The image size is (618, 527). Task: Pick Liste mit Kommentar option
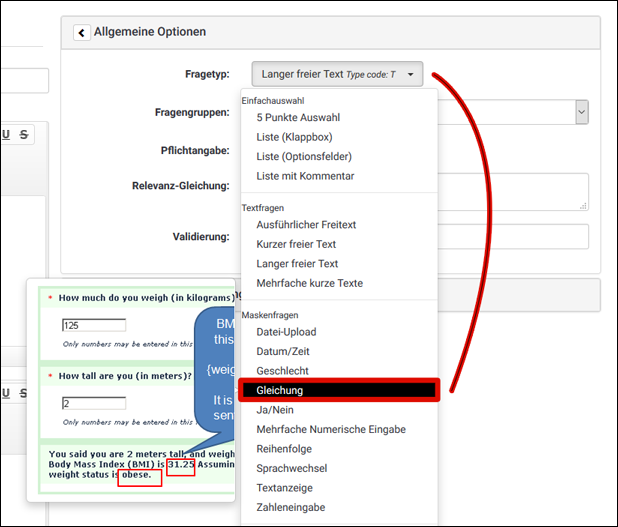point(305,176)
